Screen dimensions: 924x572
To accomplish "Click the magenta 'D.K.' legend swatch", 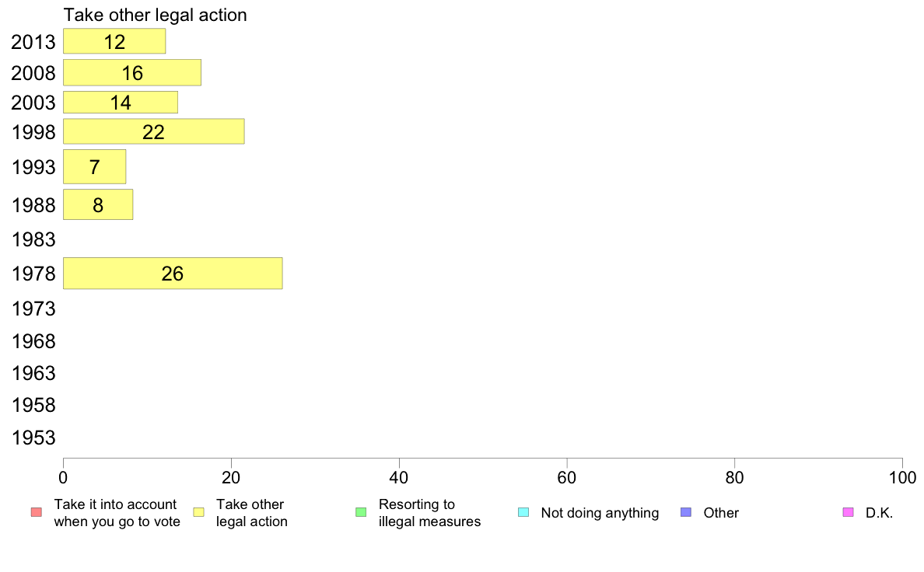I will coord(848,512).
